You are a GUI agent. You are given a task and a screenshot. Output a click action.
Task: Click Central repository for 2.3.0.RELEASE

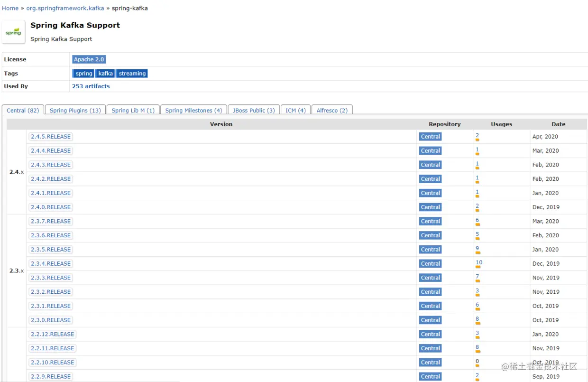[x=431, y=320]
